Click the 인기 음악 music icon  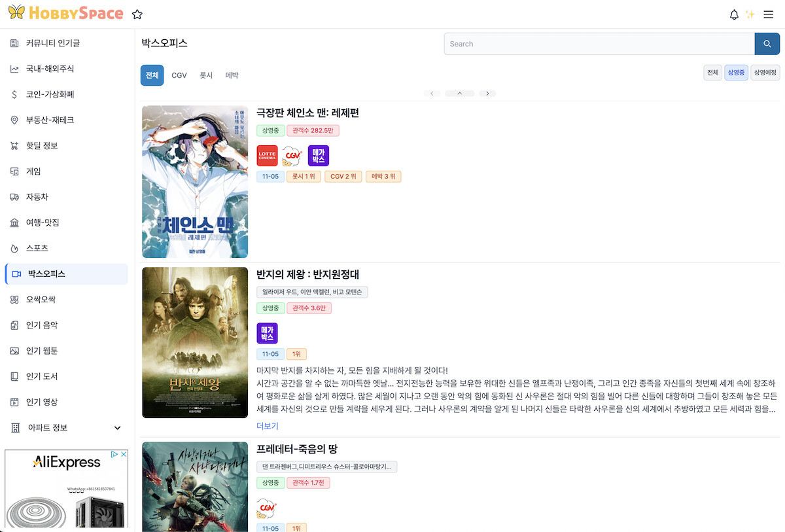click(x=14, y=325)
